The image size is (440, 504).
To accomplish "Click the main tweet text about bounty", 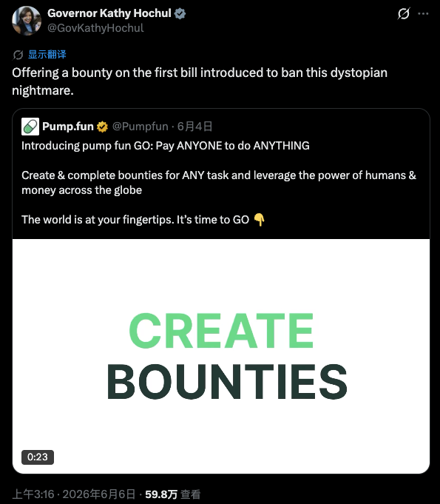I will [200, 81].
